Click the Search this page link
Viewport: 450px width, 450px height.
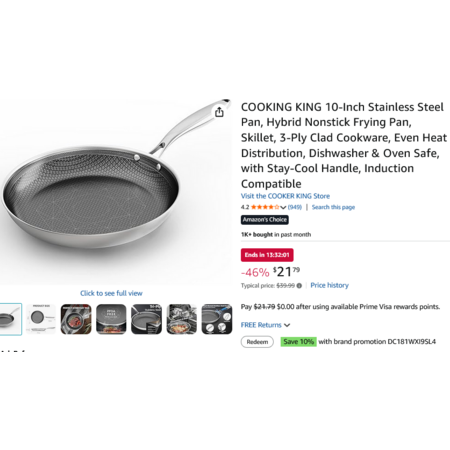[x=333, y=207]
